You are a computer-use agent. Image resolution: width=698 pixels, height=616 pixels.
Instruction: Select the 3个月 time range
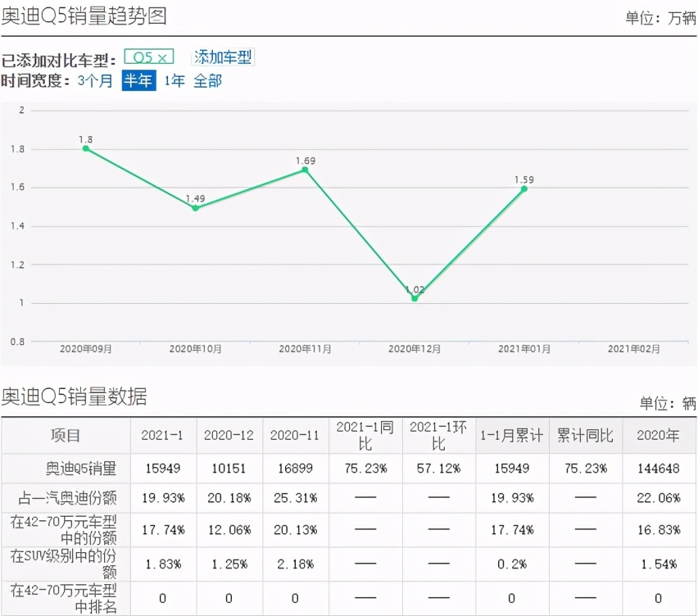tap(95, 81)
